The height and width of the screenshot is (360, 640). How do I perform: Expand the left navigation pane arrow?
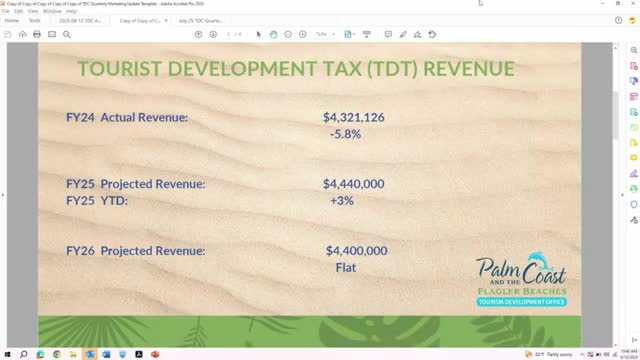[x=3, y=195]
